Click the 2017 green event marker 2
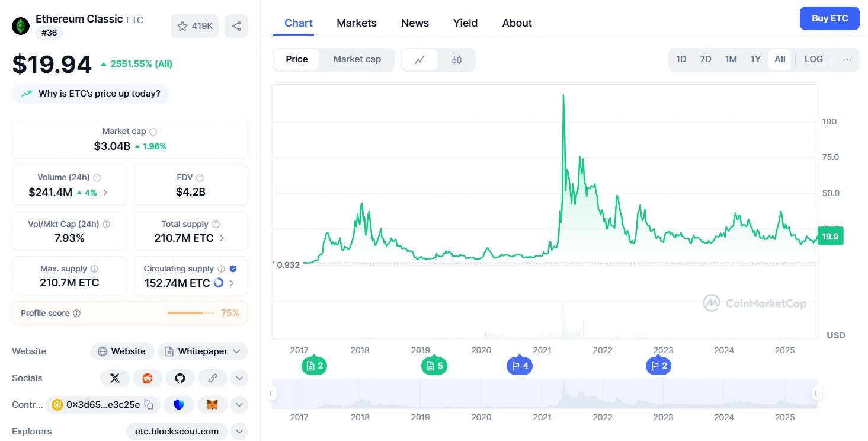 click(x=314, y=366)
